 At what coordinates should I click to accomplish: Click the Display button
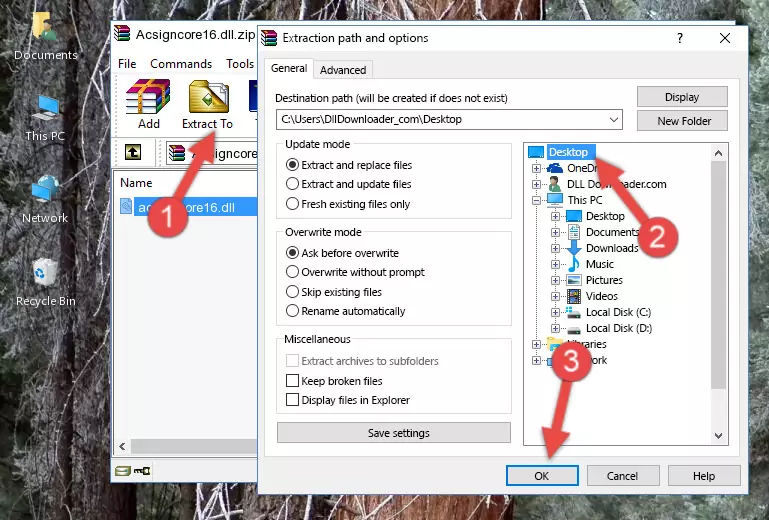pyautogui.click(x=682, y=97)
